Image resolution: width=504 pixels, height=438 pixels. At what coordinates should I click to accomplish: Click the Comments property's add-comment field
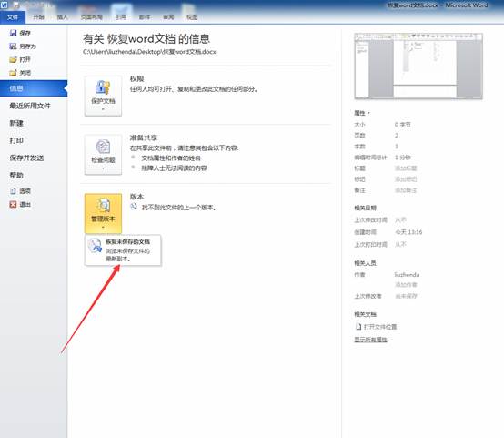point(406,190)
